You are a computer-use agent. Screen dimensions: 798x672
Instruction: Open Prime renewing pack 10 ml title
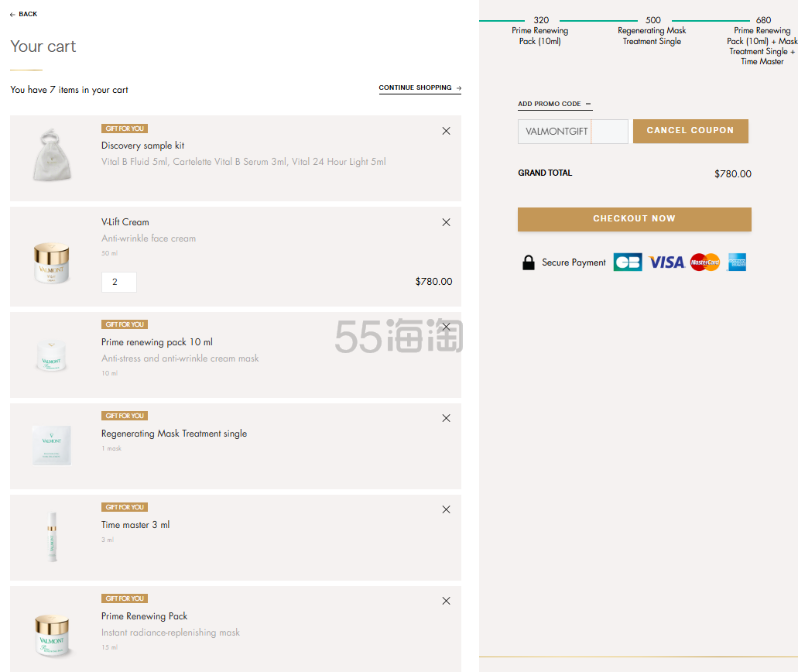click(x=157, y=342)
